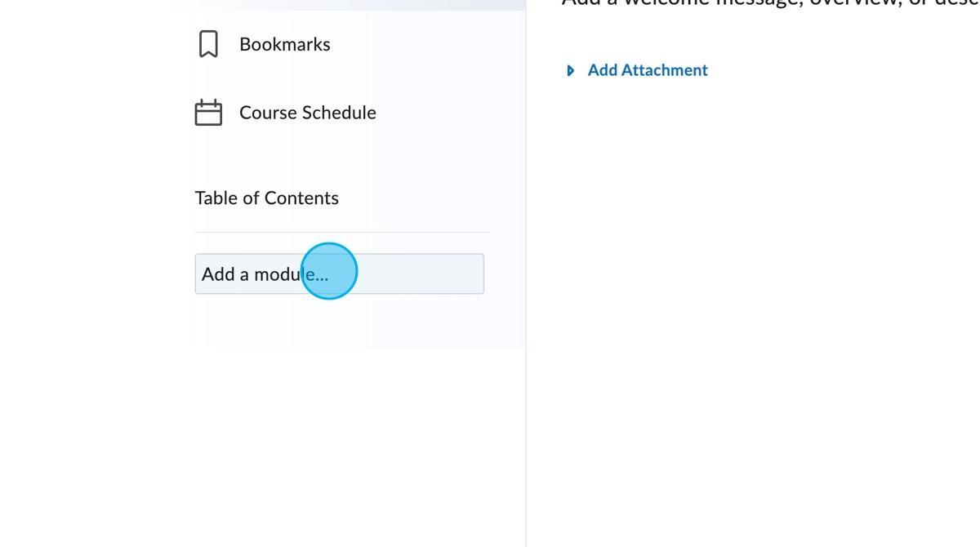Click the bookmark icon in the sidebar
The width and height of the screenshot is (980, 547).
(x=208, y=44)
